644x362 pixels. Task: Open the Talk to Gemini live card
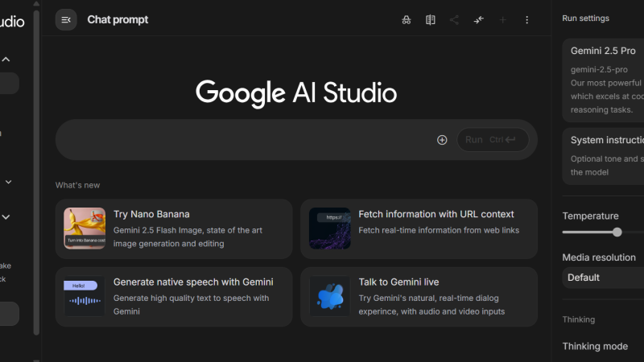coord(419,297)
